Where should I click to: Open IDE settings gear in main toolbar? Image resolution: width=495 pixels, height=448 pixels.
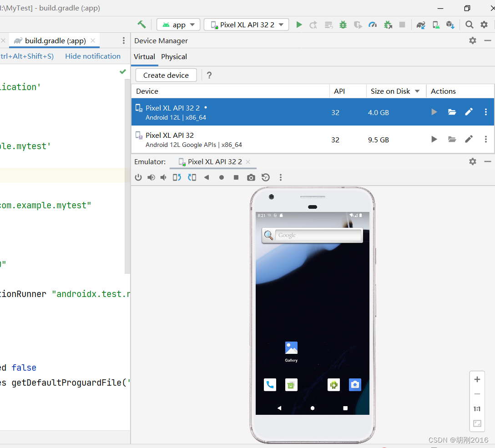point(484,25)
